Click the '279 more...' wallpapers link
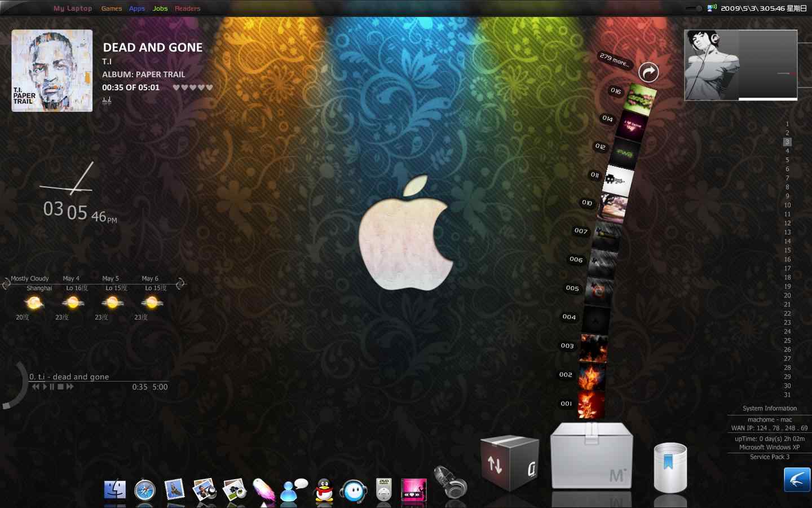This screenshot has width=812, height=508. [x=614, y=59]
